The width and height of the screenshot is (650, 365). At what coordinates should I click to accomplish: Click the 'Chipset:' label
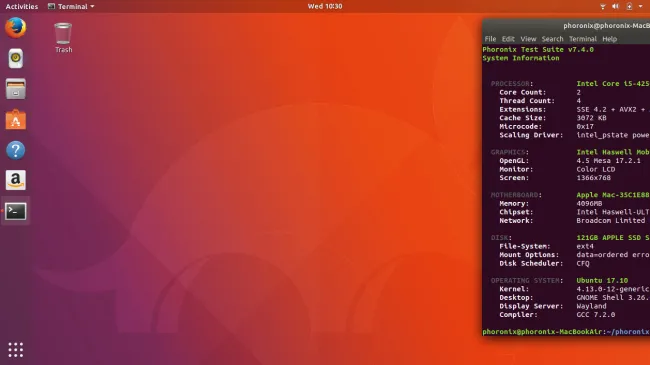tap(516, 212)
